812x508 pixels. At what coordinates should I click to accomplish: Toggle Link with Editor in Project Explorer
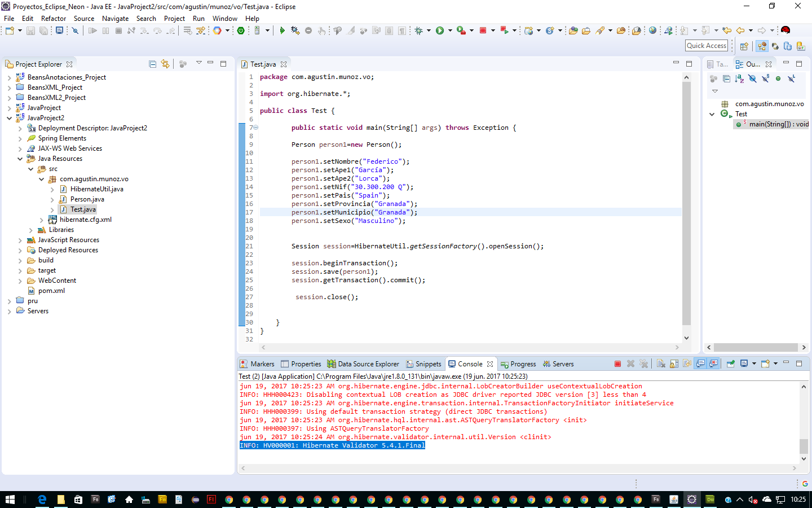[x=165, y=64]
